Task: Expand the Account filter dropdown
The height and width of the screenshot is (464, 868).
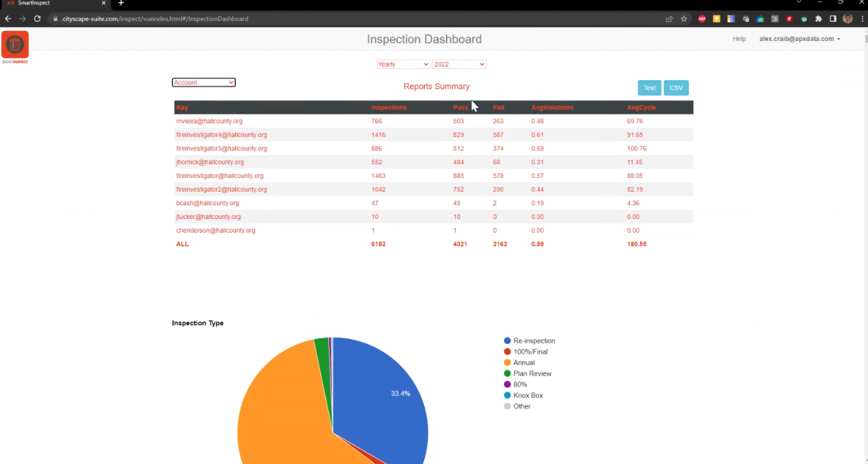Action: [x=203, y=82]
